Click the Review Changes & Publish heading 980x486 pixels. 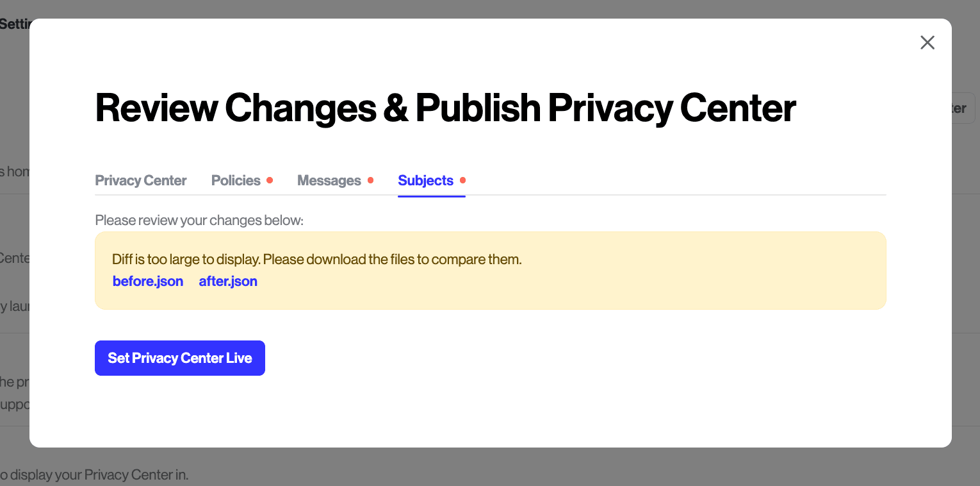tap(445, 108)
